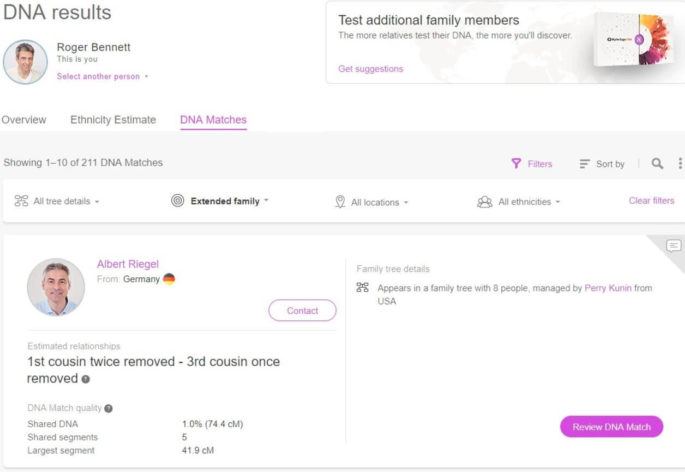Open the All ethnicities dropdown
The height and width of the screenshot is (472, 685).
pos(518,202)
